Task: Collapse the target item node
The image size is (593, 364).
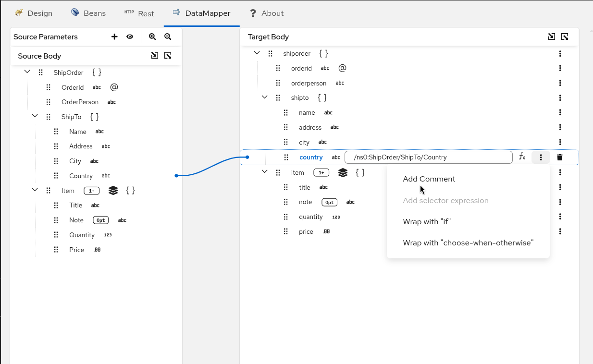Action: tap(265, 172)
